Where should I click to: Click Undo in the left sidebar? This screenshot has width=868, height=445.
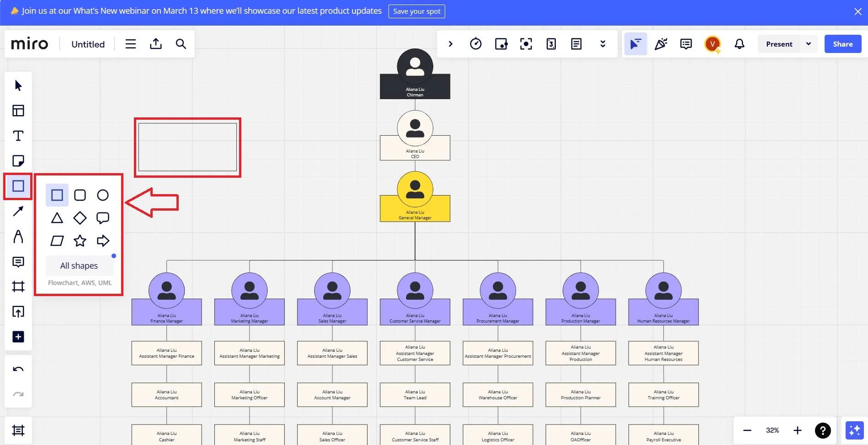18,368
